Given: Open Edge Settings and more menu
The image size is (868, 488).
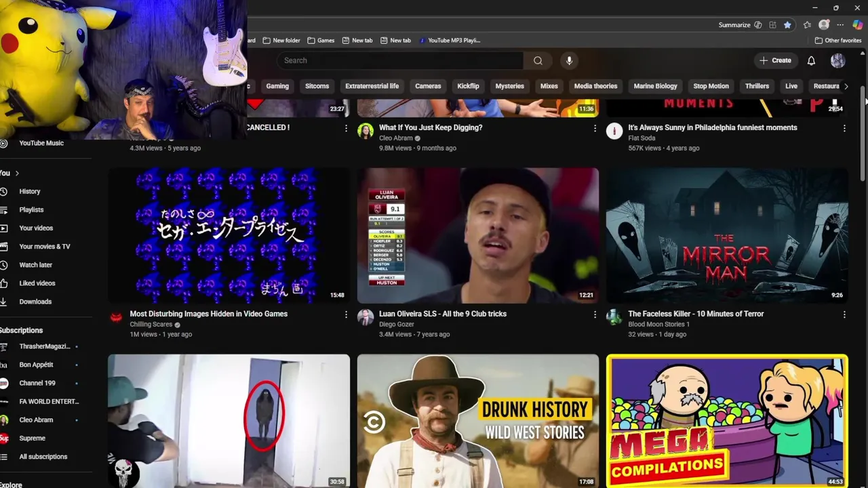Looking at the screenshot, I should pos(840,25).
